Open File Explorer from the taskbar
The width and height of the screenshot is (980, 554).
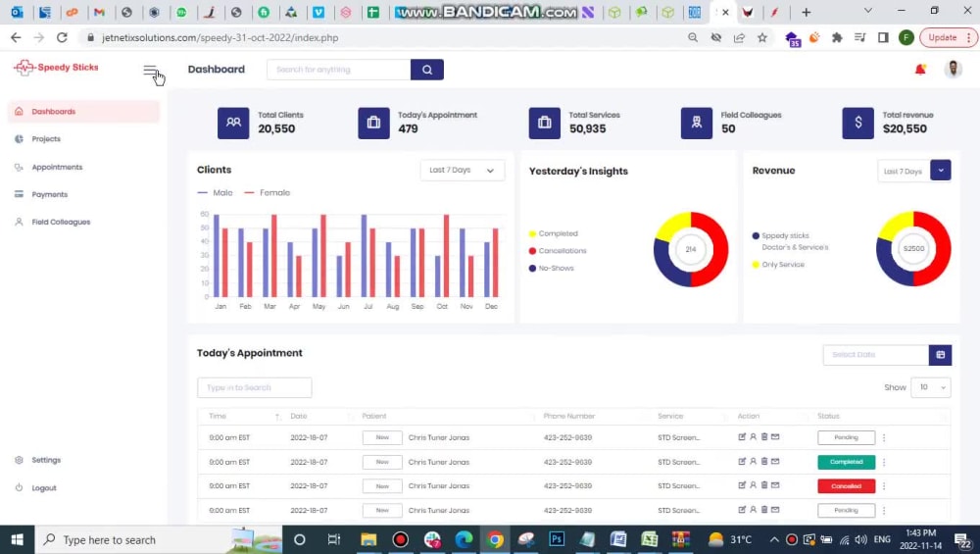pos(368,539)
